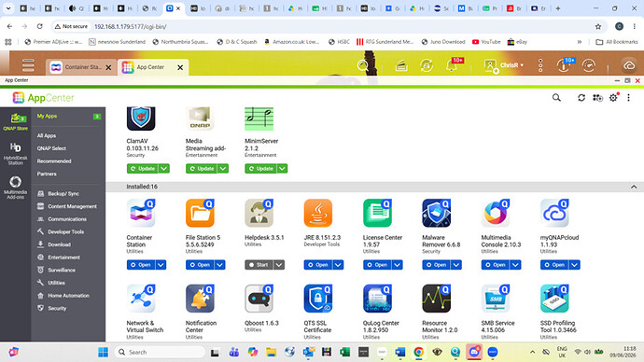
Task: Click the ClamAV app icon
Action: [141, 118]
